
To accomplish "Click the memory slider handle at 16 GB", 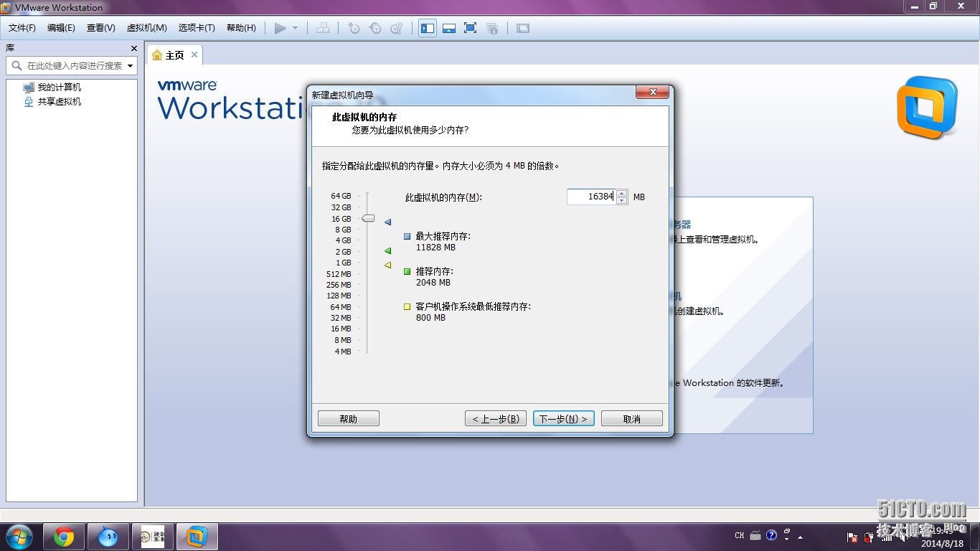I will 368,218.
